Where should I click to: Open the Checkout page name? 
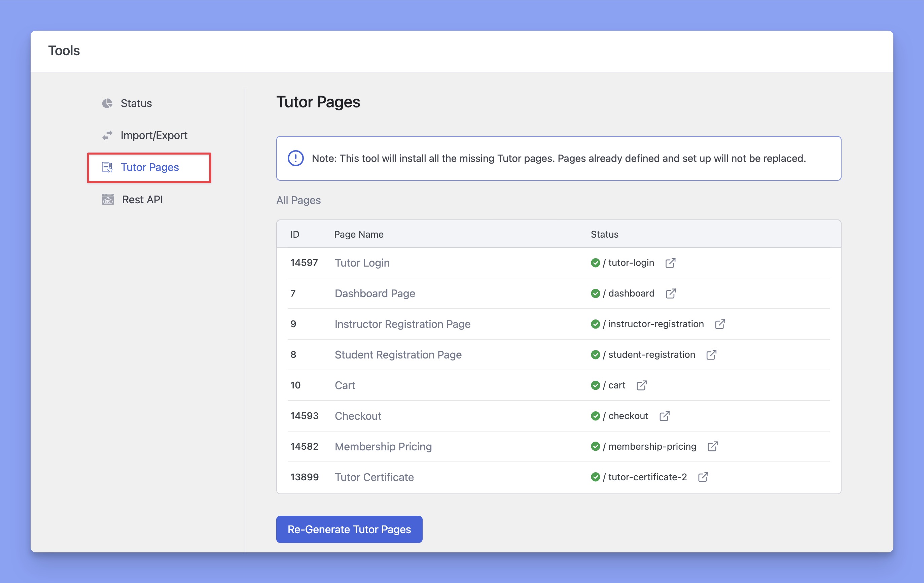coord(358,416)
